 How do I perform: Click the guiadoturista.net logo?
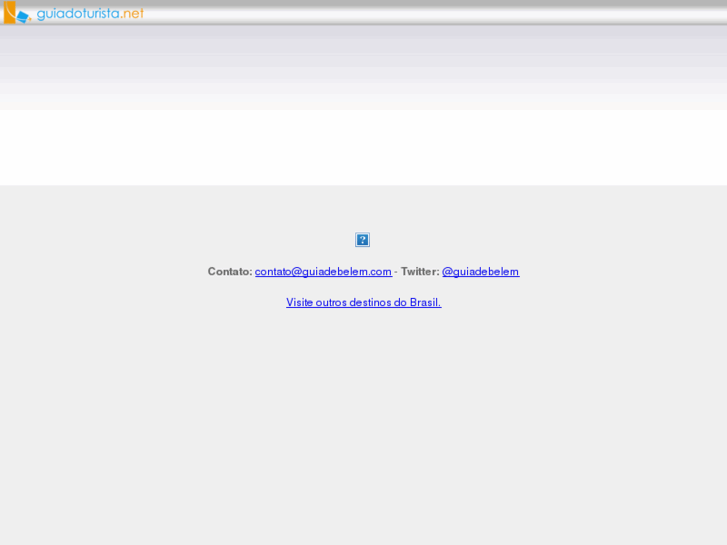tap(74, 13)
